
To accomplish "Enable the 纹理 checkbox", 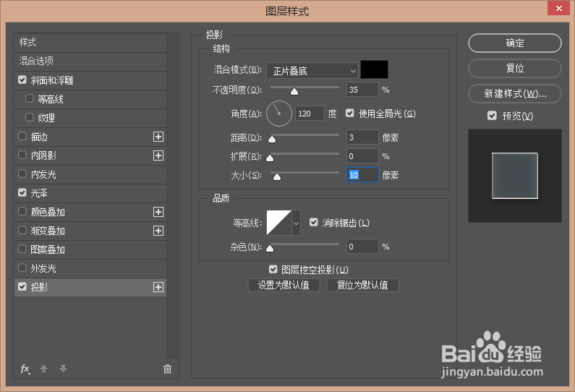I will pyautogui.click(x=30, y=117).
